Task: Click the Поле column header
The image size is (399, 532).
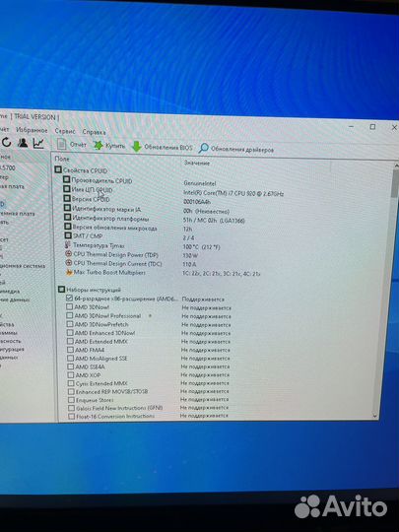Action: coord(62,159)
